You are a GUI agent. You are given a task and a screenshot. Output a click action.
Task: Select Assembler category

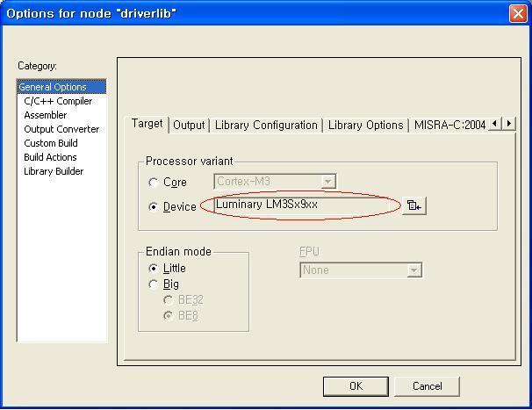tap(46, 115)
